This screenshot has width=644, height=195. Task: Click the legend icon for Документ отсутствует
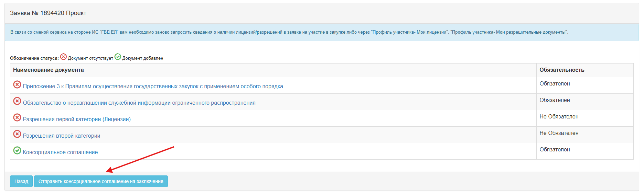[64, 57]
